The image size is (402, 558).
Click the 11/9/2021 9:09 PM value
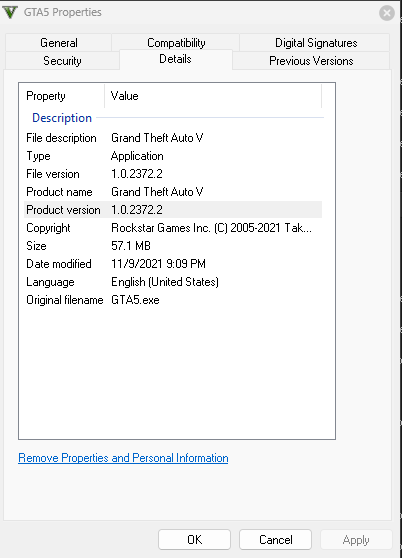[x=158, y=264]
